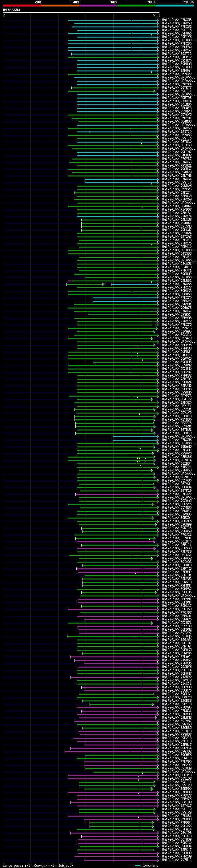
Task: Click the cyan ~100% identity color segment
Action: tap(175, 6)
